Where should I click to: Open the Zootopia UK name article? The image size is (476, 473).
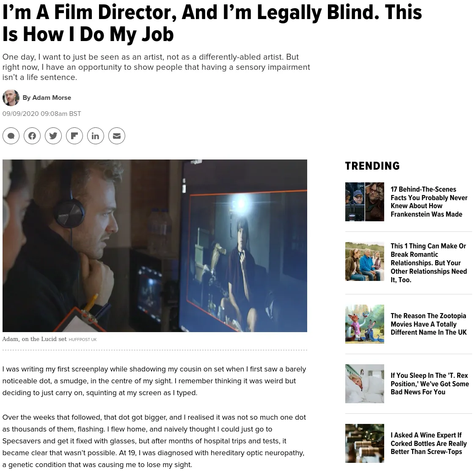pyautogui.click(x=428, y=324)
